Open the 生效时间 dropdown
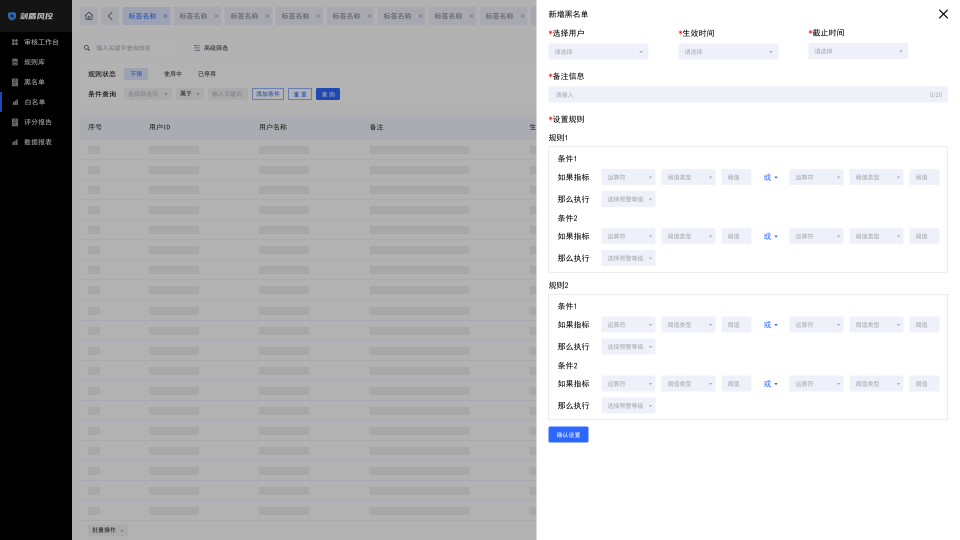Viewport: 960px width, 540px height. pyautogui.click(x=728, y=52)
